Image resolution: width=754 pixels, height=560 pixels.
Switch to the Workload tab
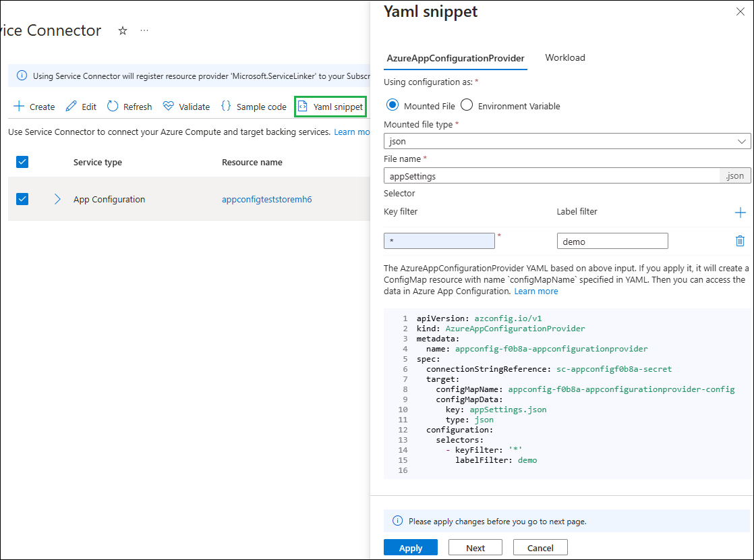point(565,57)
